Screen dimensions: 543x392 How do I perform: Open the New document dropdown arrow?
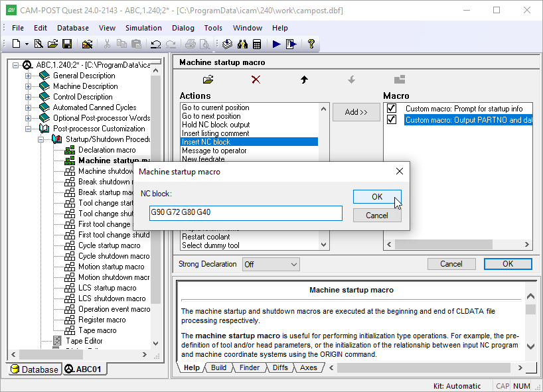coord(27,44)
